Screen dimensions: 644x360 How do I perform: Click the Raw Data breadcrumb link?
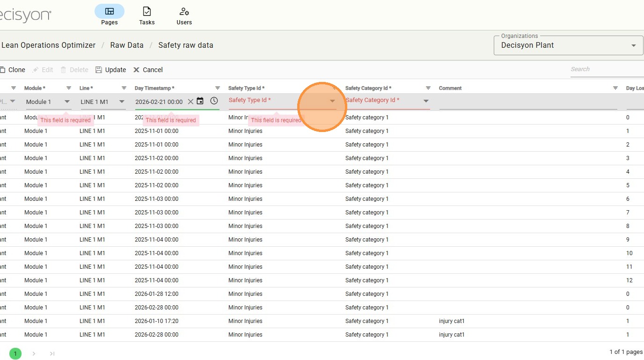pos(127,45)
